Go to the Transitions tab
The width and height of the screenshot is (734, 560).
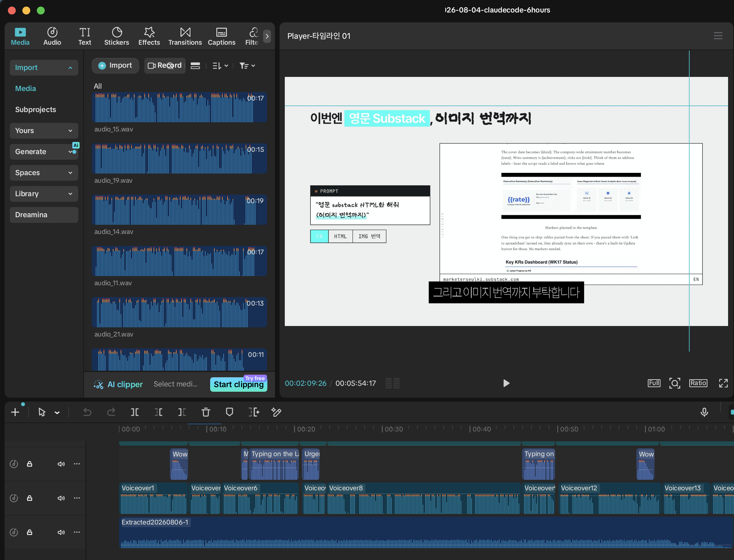[185, 36]
